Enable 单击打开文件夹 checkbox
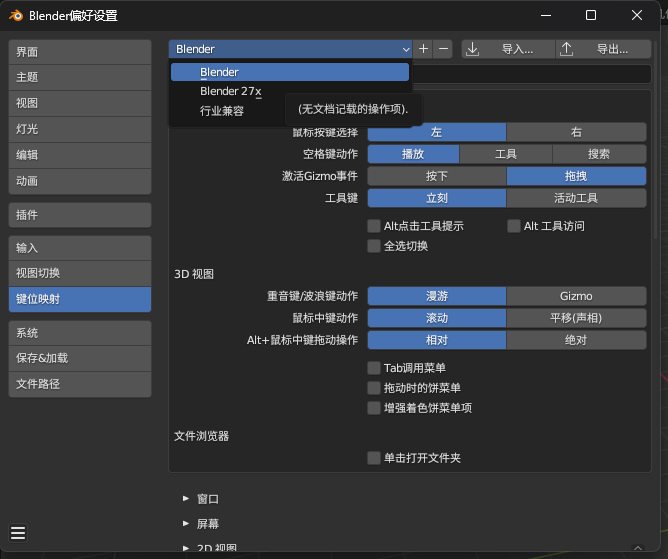The height and width of the screenshot is (559, 668). pyautogui.click(x=374, y=458)
